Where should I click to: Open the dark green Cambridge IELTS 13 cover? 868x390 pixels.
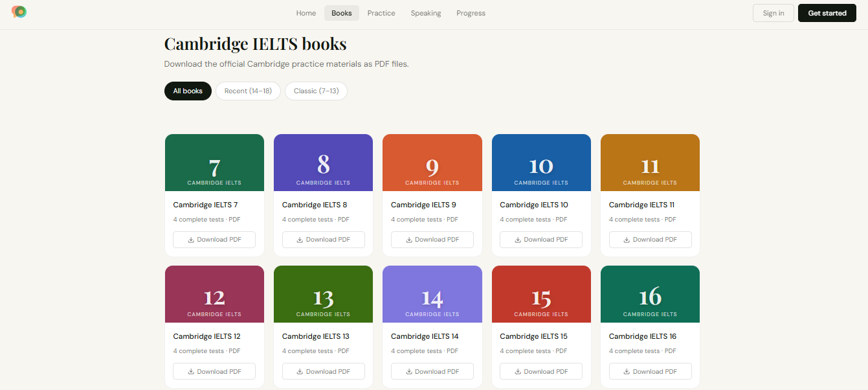coord(323,294)
